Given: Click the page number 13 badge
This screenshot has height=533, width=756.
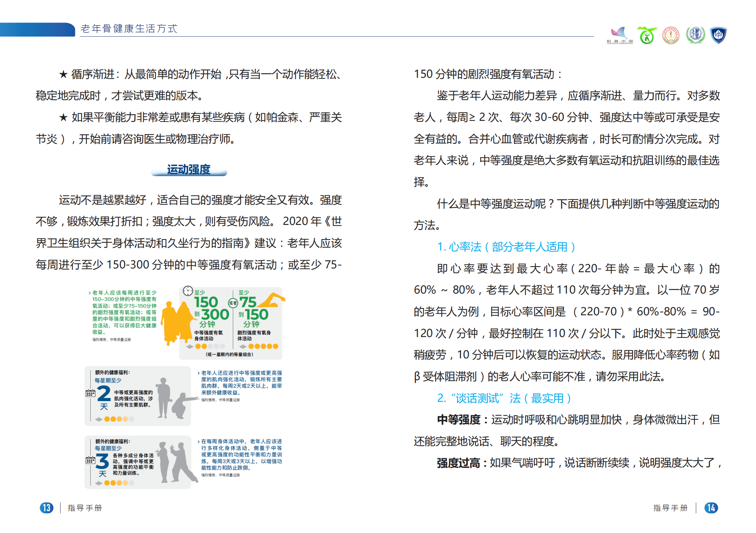Looking at the screenshot, I should pos(46,508).
